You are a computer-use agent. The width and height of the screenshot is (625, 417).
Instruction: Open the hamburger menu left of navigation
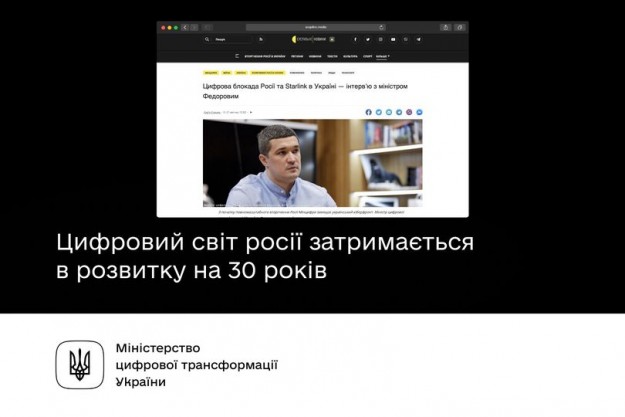tap(237, 56)
